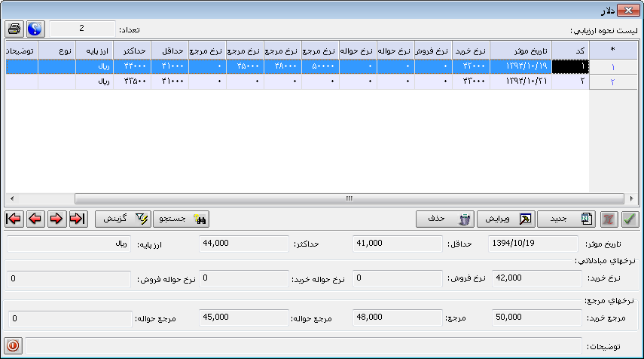Click the horizontal scrollbar thumb
644x359 pixels.
point(349,198)
